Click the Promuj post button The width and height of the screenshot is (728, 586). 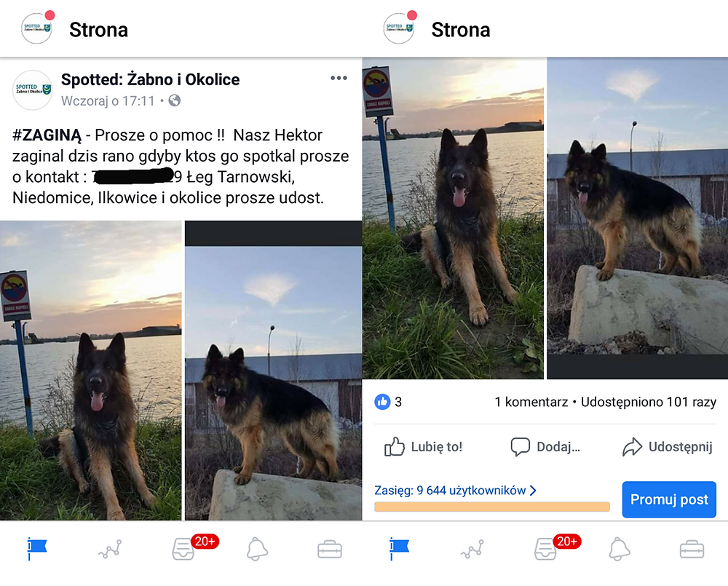(669, 499)
